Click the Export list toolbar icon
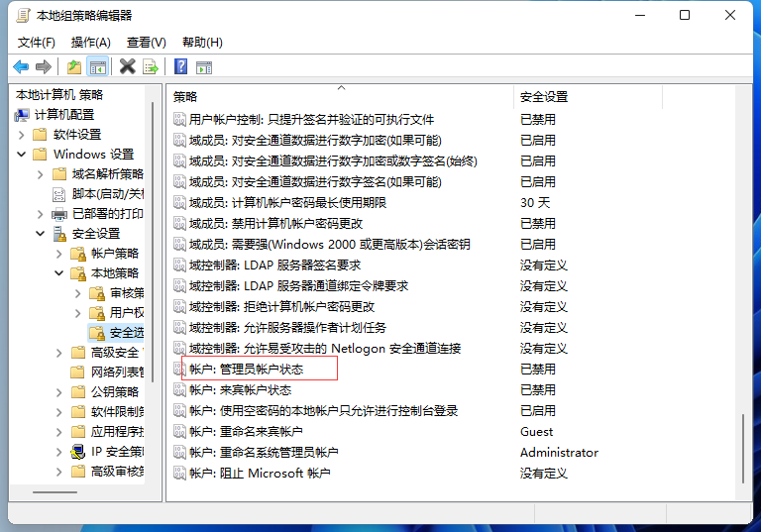 point(151,66)
